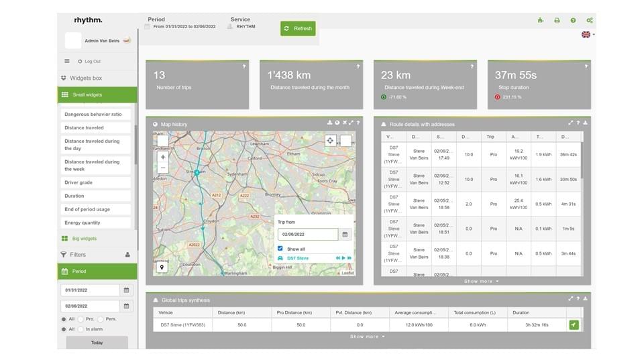644x362 pixels.
Task: Click the start date field 01/31/2022
Action: tap(90, 290)
